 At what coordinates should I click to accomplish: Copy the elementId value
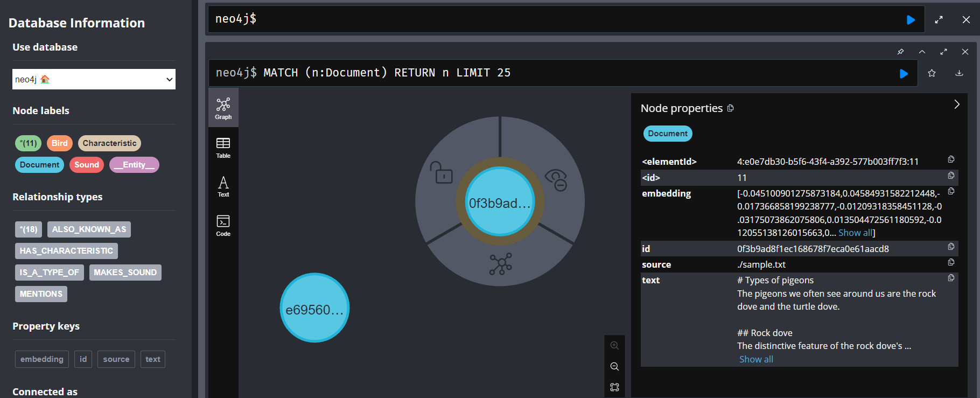(951, 159)
